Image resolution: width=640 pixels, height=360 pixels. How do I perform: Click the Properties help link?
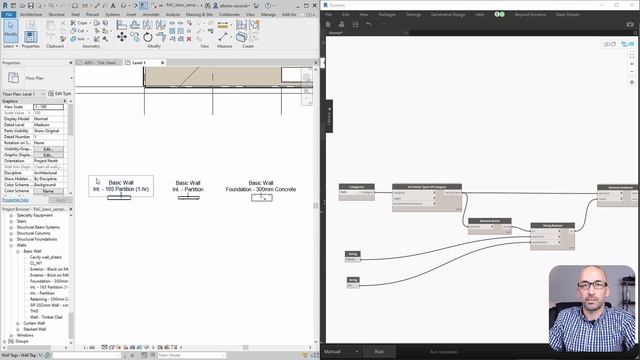(16, 200)
